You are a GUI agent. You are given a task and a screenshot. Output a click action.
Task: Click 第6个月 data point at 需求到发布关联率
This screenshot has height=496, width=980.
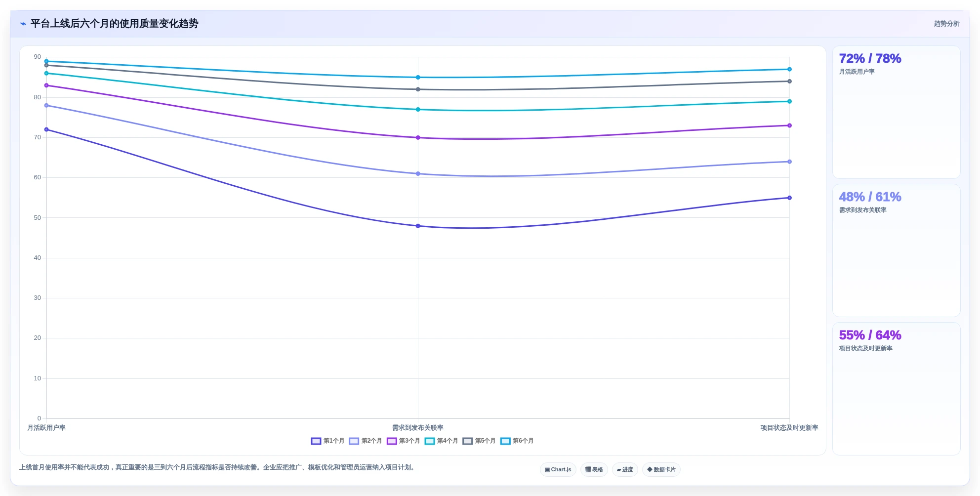click(x=418, y=78)
